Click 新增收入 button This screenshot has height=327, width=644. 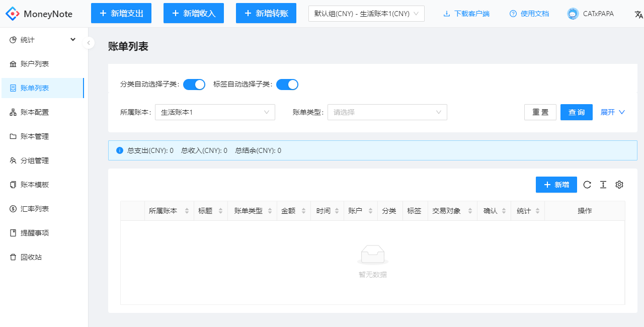pos(194,13)
